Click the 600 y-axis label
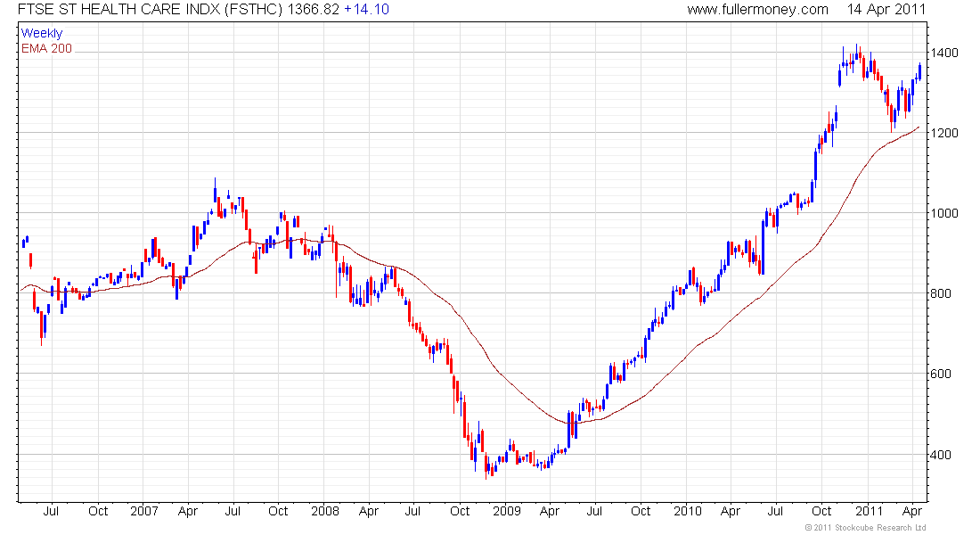The height and width of the screenshot is (535, 980). [943, 374]
